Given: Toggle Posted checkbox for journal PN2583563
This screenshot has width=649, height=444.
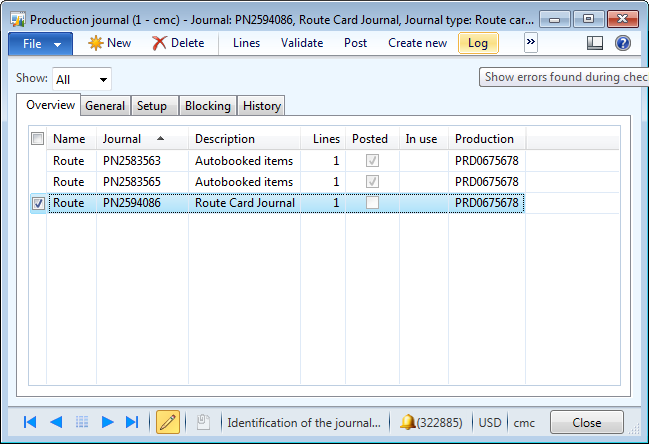Looking at the screenshot, I should click(x=372, y=161).
